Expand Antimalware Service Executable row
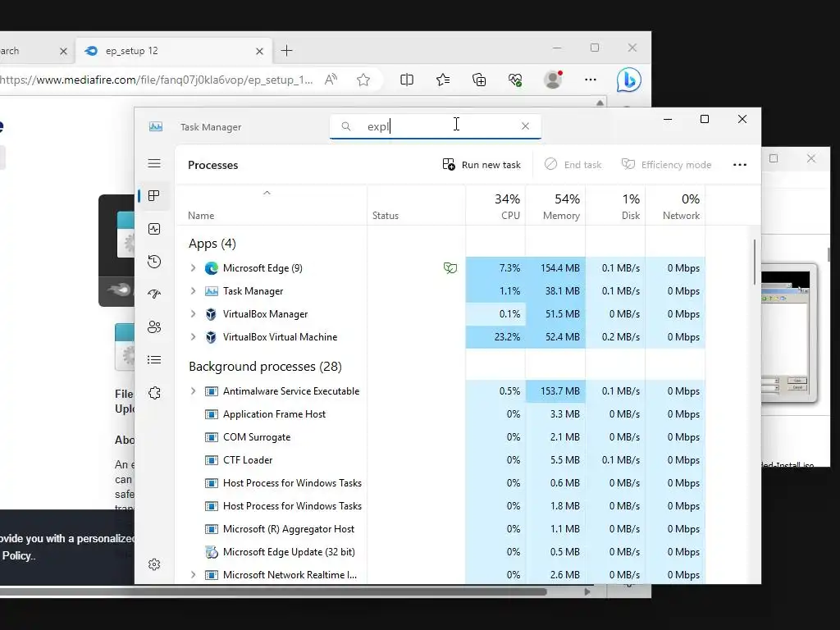 point(193,391)
